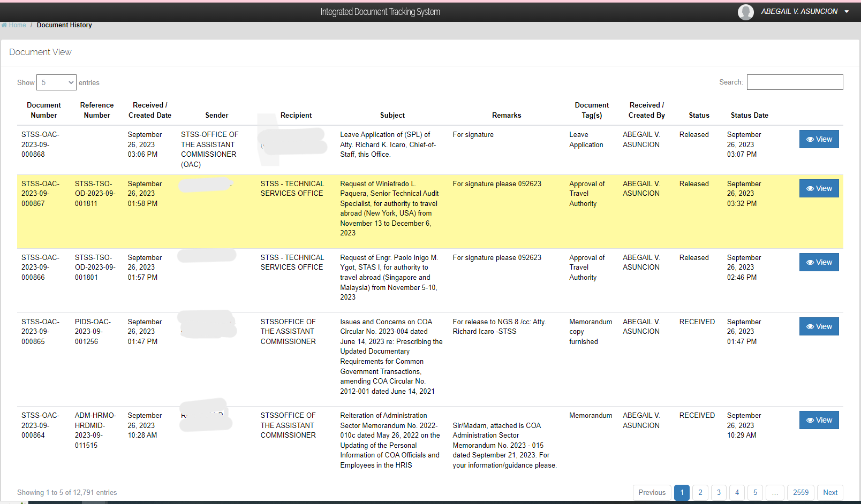This screenshot has width=861, height=504.
Task: Sort by Received / Created By header
Action: pyautogui.click(x=647, y=110)
